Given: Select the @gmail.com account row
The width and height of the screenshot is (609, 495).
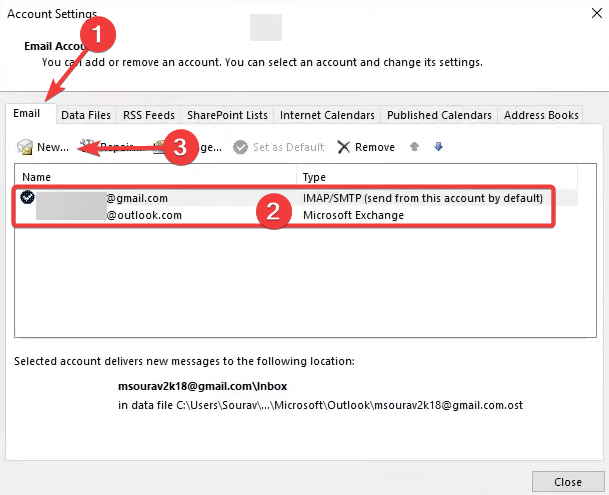Looking at the screenshot, I should tap(296, 198).
